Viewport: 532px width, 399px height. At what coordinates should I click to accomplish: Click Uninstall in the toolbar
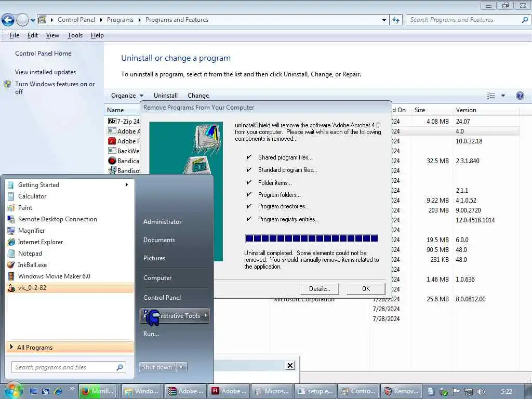tap(166, 96)
